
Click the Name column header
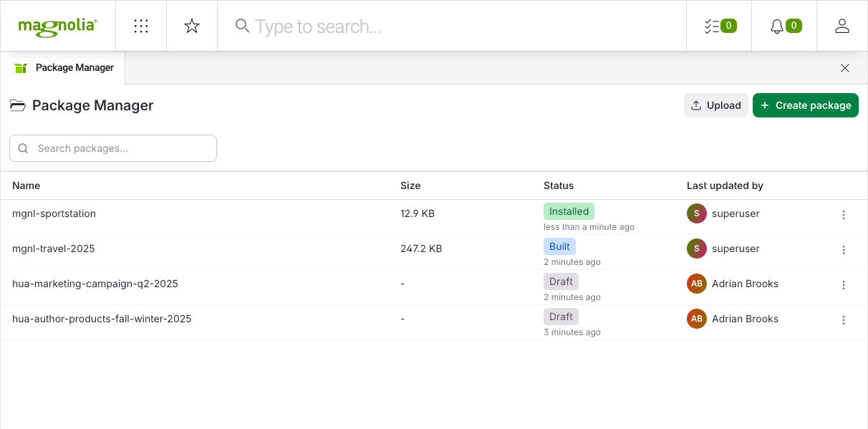point(26,185)
